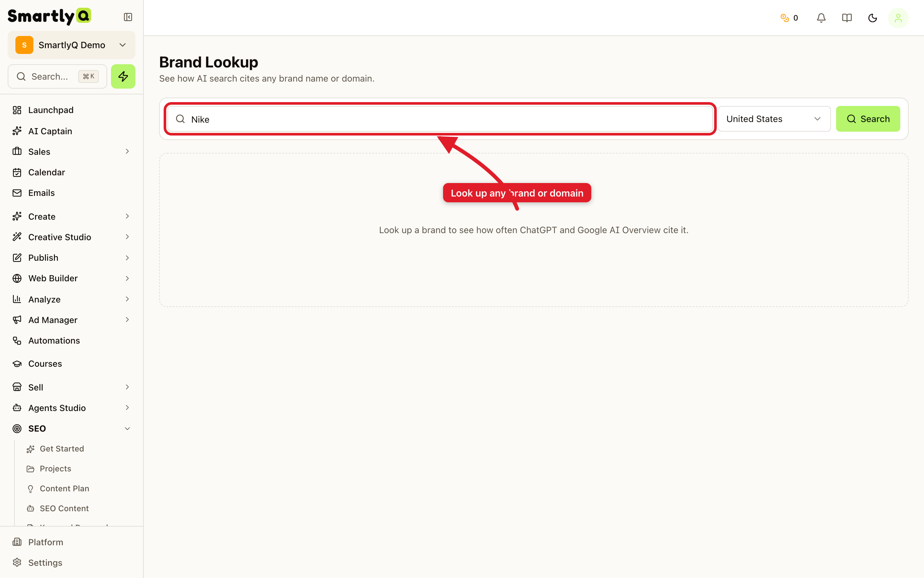The height and width of the screenshot is (578, 924).
Task: Click the Create sparkle icon
Action: point(17,216)
